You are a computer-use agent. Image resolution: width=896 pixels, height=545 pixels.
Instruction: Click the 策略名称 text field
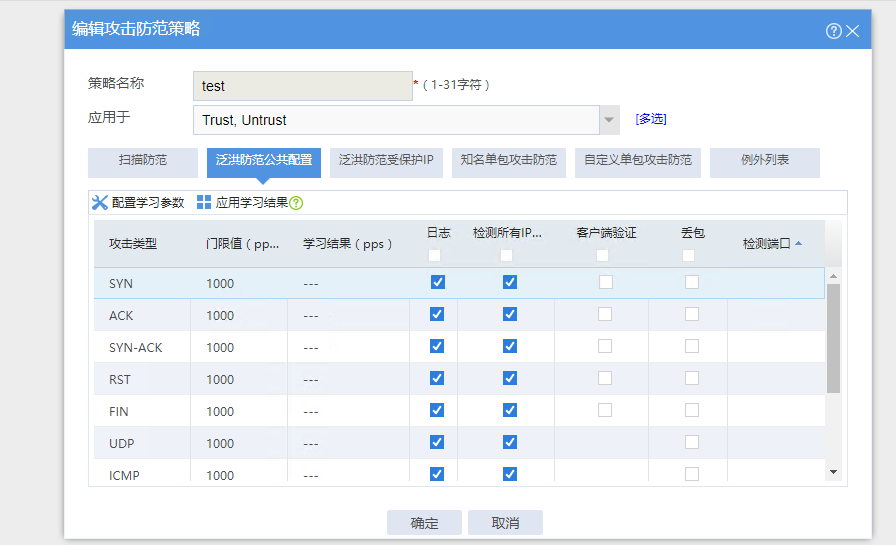click(302, 86)
